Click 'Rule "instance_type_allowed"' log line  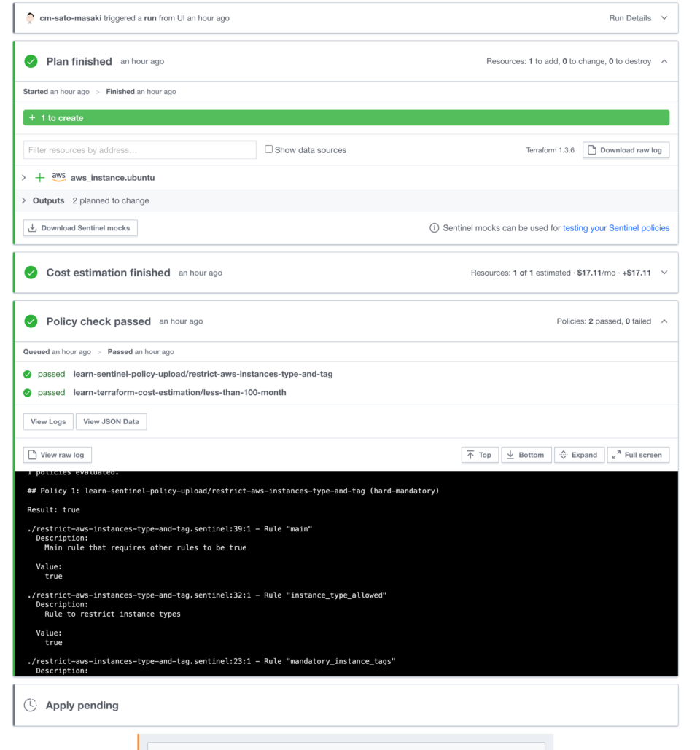[x=206, y=595]
